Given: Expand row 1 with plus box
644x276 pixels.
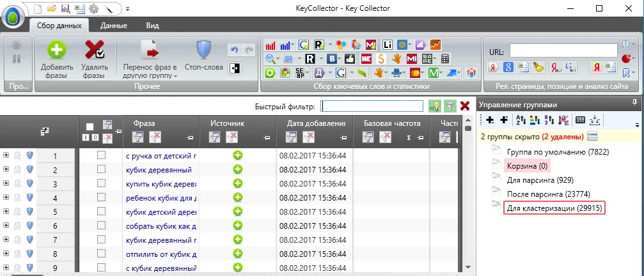Looking at the screenshot, I should [x=6, y=155].
